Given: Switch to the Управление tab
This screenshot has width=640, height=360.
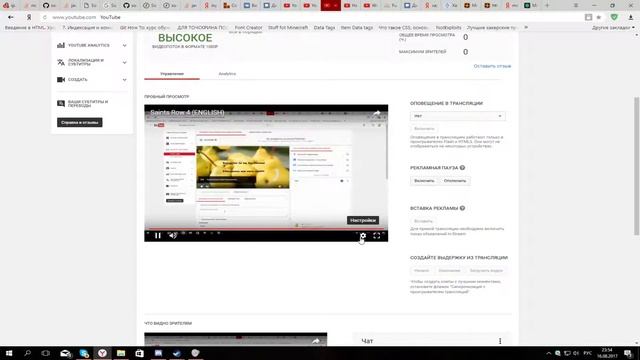Looking at the screenshot, I should pos(172,74).
